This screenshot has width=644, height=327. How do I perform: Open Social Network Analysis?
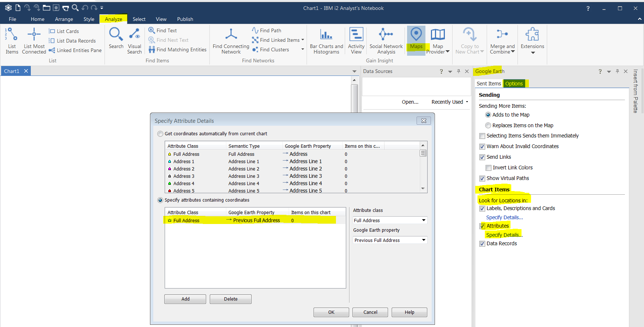386,41
